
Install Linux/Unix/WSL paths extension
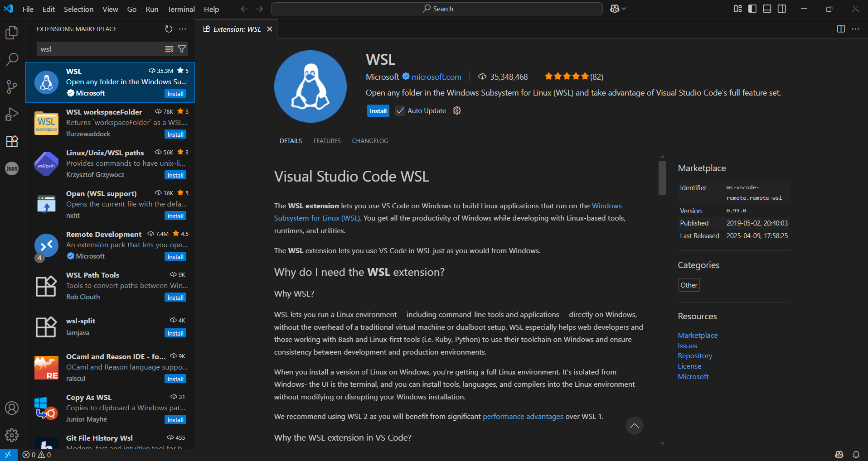pyautogui.click(x=175, y=175)
